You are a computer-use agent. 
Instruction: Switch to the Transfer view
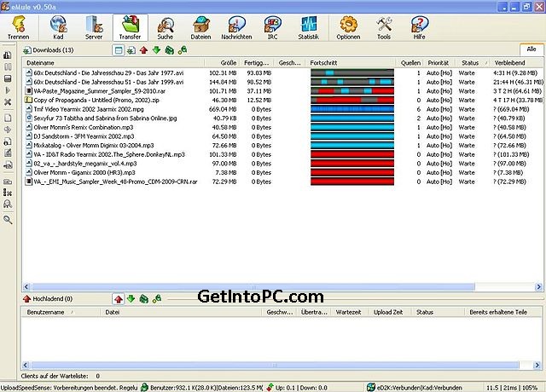[x=131, y=27]
